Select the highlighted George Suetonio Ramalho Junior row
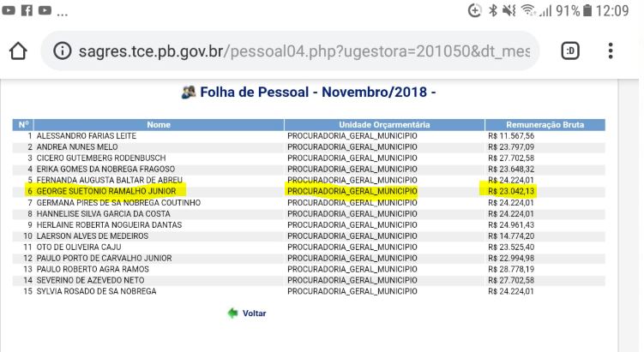Image resolution: width=644 pixels, height=352 pixels. (309, 191)
